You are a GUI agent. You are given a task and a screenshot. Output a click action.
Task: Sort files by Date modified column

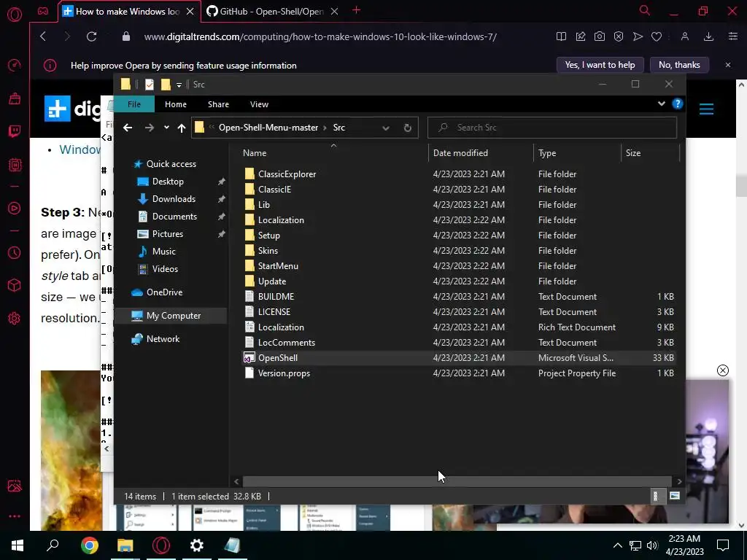tap(460, 153)
